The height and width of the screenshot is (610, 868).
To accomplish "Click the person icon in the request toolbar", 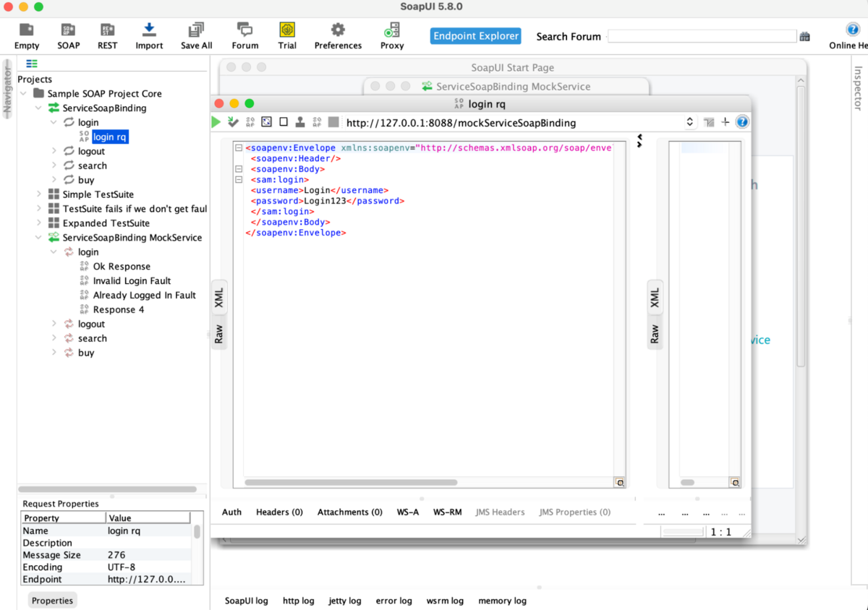I will 299,122.
